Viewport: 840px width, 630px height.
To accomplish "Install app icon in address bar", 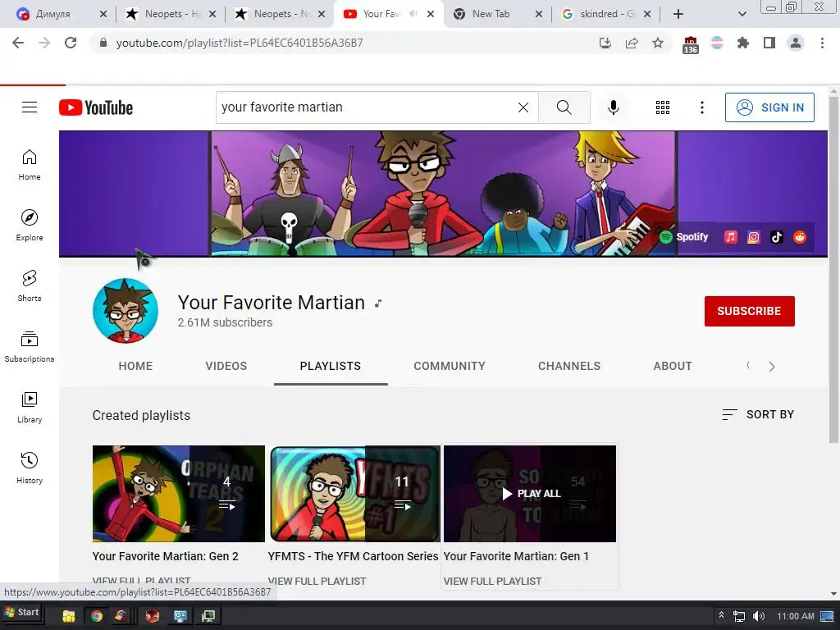I will (x=605, y=43).
